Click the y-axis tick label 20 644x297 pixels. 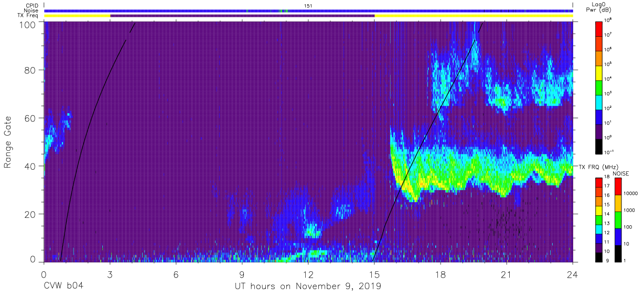click(29, 214)
